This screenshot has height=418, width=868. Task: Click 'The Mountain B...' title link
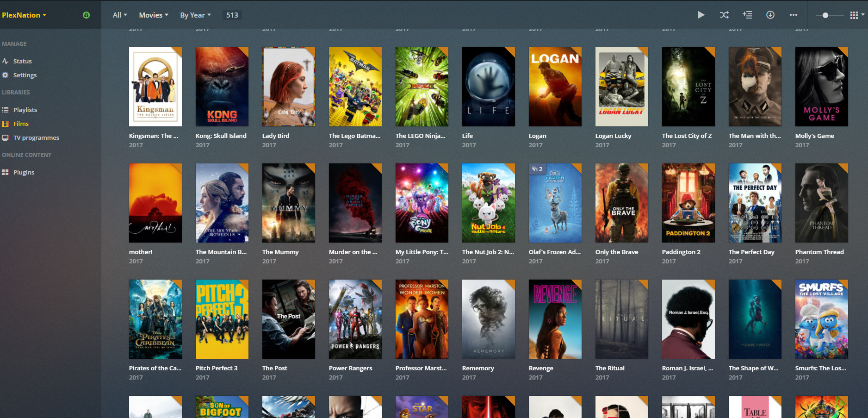221,252
